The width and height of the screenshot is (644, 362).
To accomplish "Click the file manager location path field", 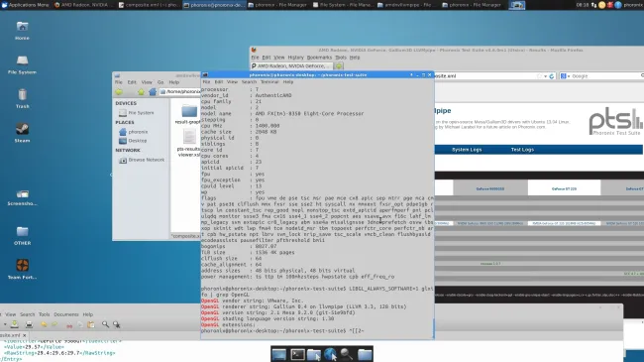I will (180, 91).
